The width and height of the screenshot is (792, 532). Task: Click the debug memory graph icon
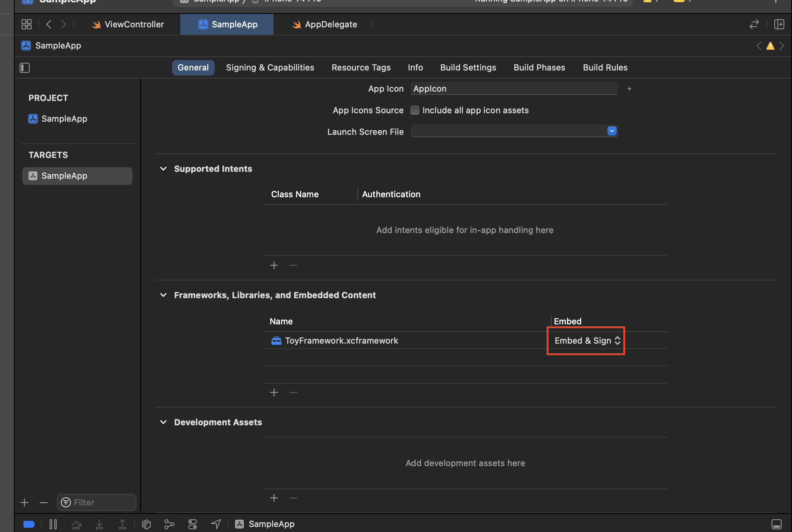tap(169, 524)
